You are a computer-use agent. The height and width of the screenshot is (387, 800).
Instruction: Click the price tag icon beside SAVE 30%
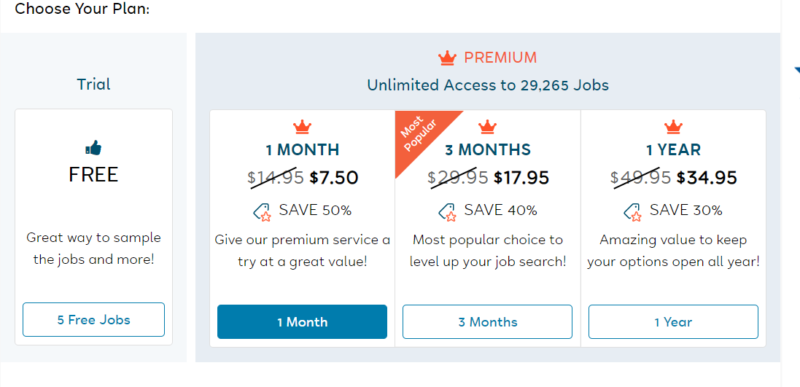633,212
